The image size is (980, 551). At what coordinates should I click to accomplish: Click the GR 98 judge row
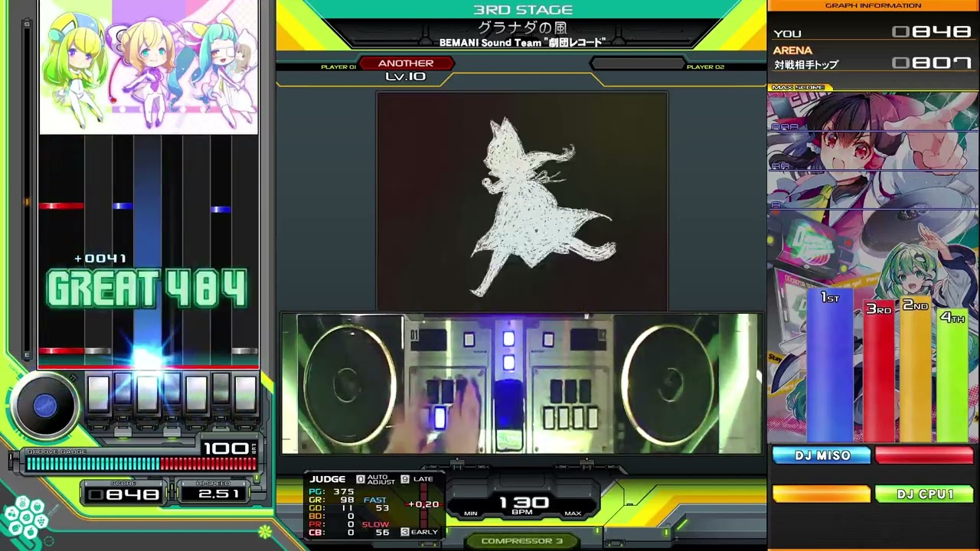(x=332, y=500)
